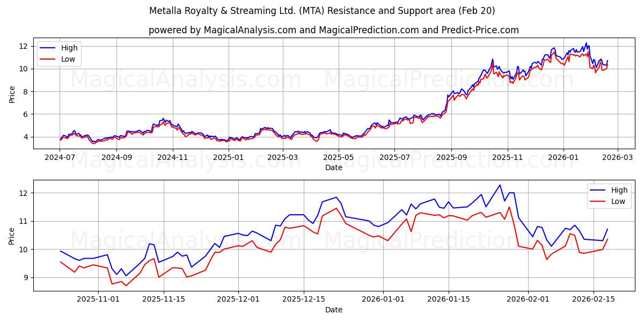Click the '2024-09' tick label
This screenshot has height=322, width=644.
tap(116, 157)
